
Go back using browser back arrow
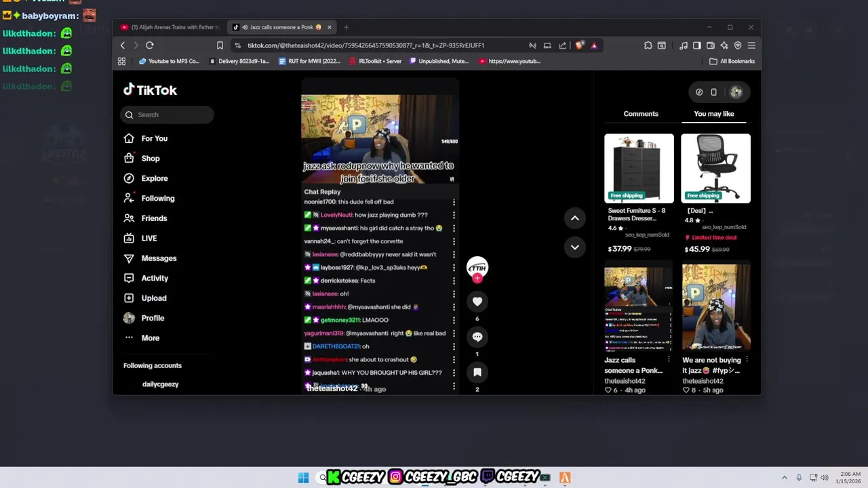click(123, 45)
